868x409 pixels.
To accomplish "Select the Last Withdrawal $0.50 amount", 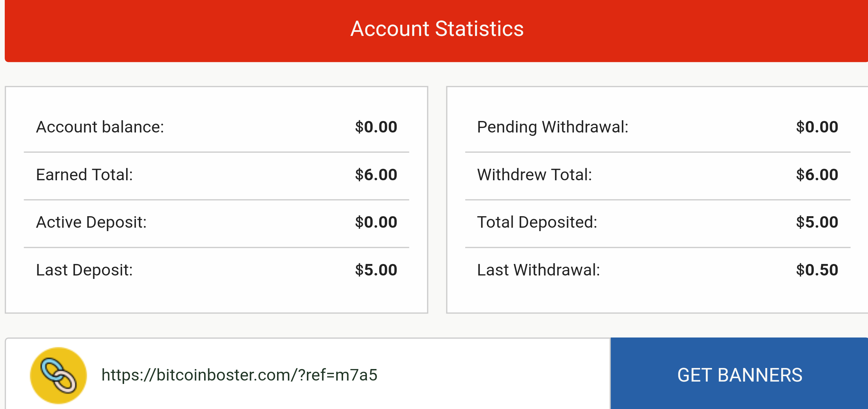I will point(817,270).
